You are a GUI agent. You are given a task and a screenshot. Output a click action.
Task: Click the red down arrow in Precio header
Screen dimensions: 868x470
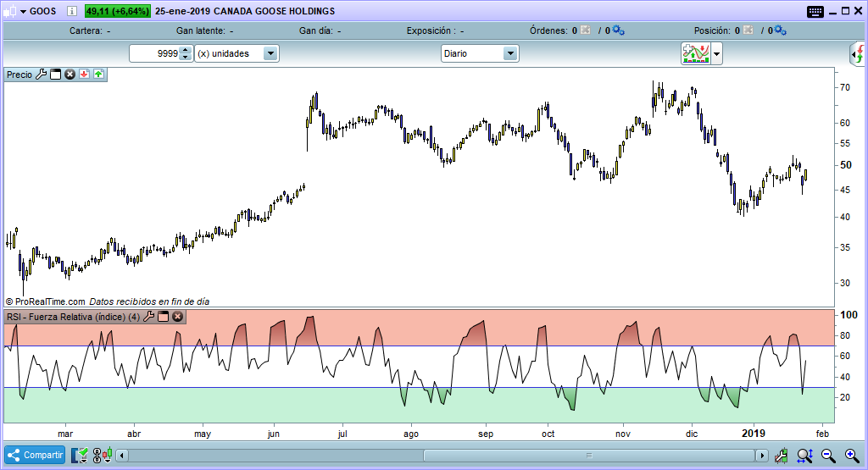(x=84, y=75)
